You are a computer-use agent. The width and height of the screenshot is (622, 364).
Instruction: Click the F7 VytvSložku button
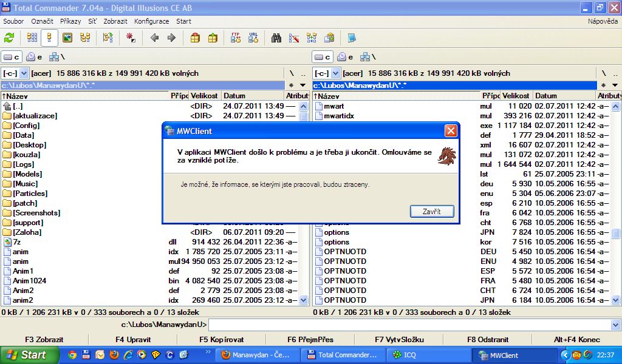pyautogui.click(x=399, y=340)
